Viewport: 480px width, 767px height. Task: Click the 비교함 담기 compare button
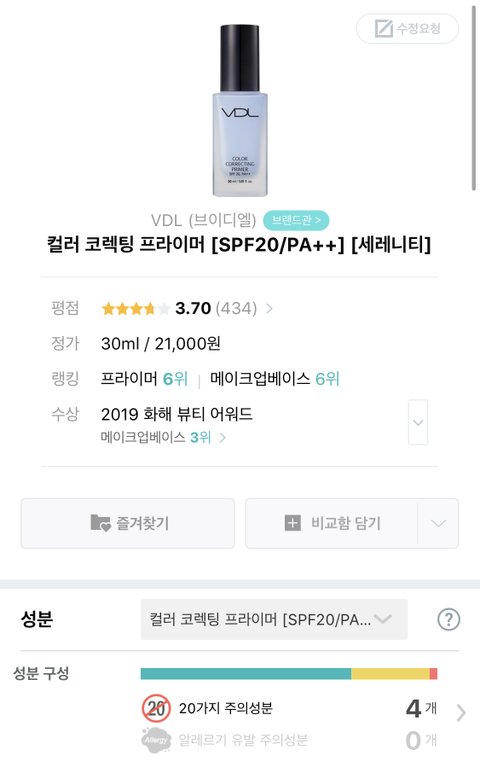point(332,523)
